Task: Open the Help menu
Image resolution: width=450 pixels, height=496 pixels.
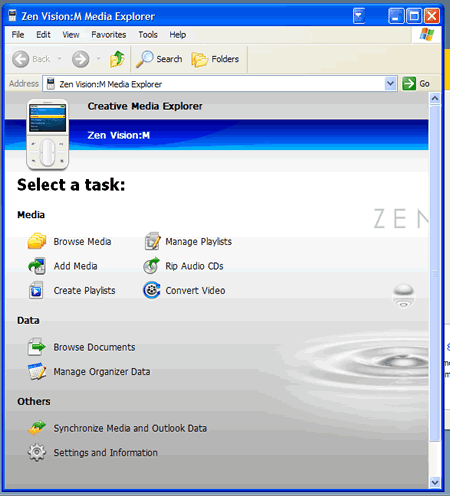Action: coord(178,35)
